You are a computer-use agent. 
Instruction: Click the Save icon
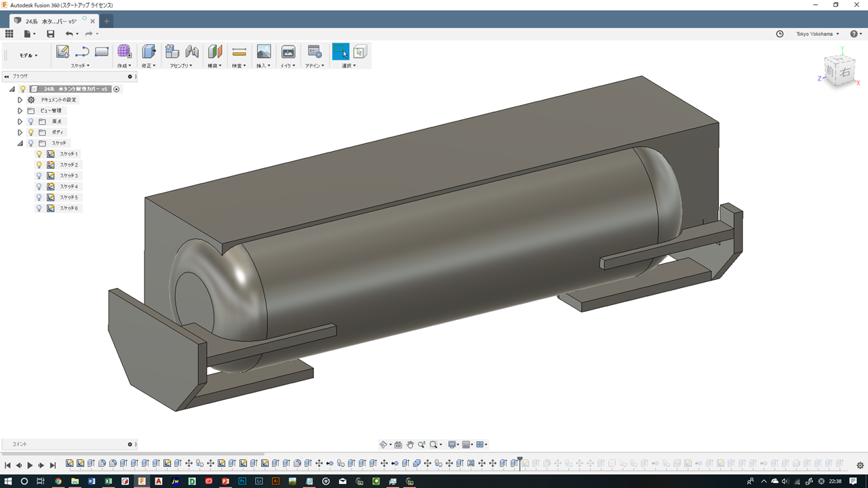pos(50,34)
